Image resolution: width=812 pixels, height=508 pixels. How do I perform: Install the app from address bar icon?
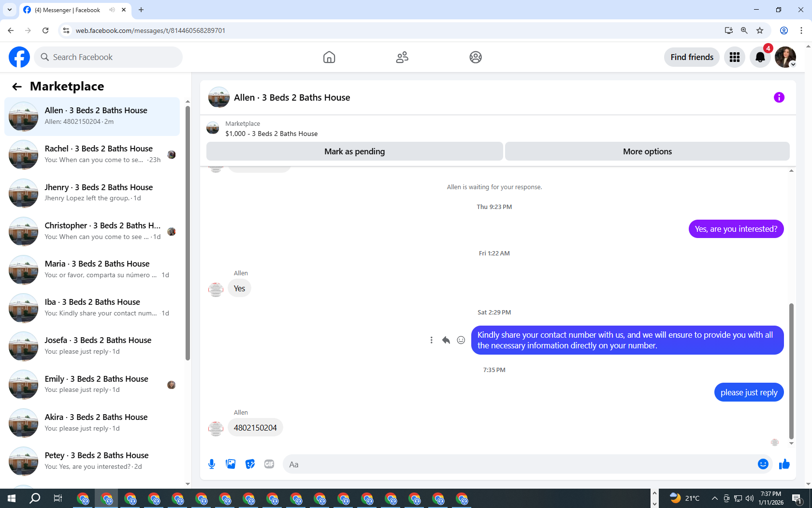click(729, 30)
